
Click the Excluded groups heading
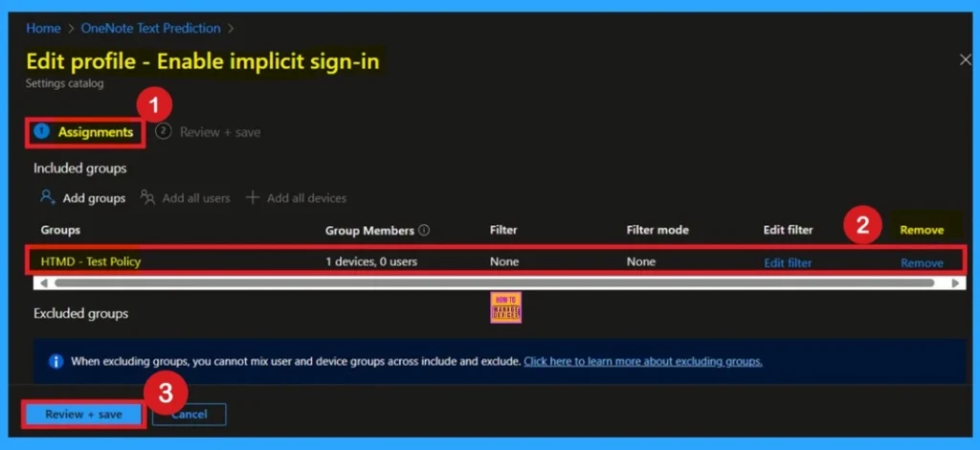(80, 313)
